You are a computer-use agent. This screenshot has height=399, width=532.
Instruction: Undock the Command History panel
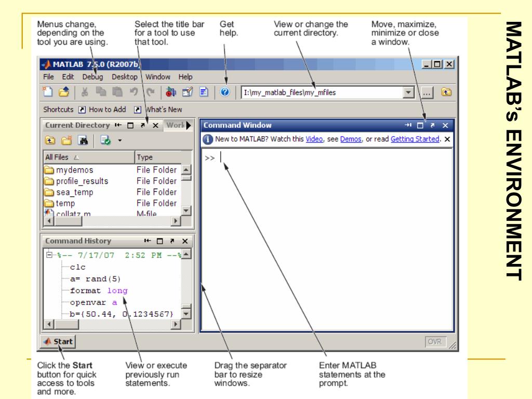[172, 241]
